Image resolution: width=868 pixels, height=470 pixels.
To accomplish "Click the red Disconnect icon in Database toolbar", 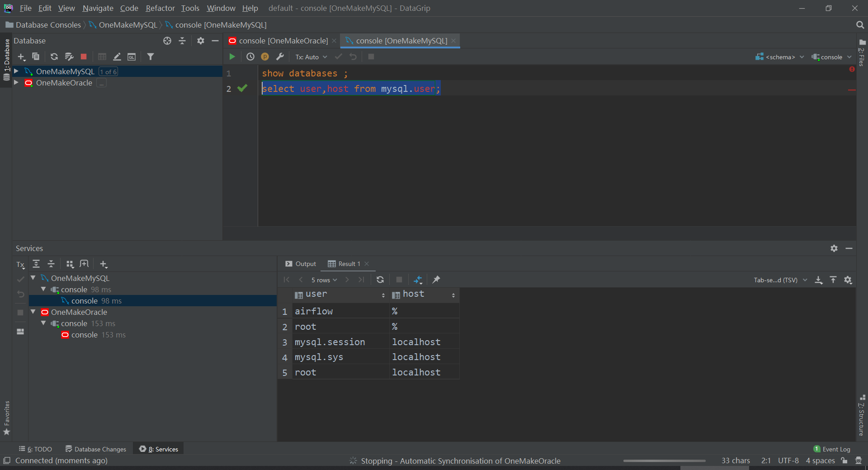I will tap(84, 57).
